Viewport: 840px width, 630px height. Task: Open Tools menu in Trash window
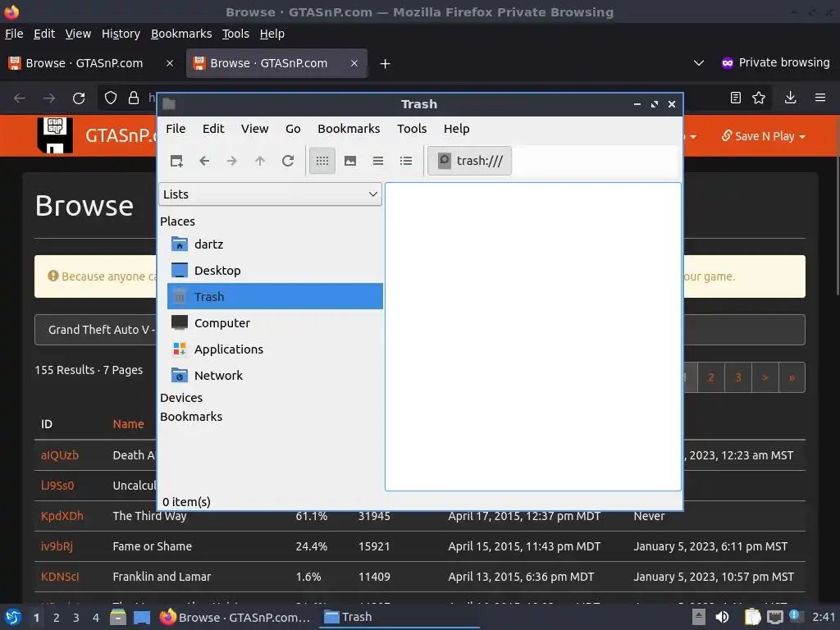coord(412,129)
